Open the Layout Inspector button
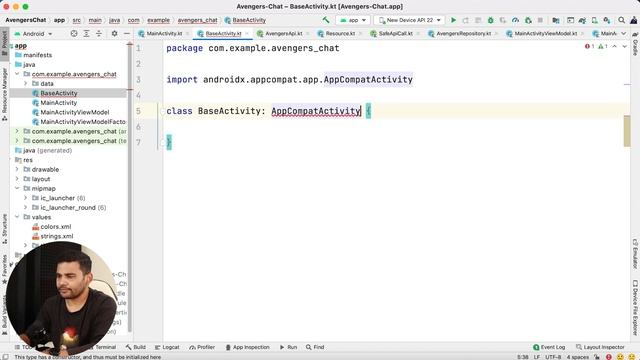 (600, 347)
